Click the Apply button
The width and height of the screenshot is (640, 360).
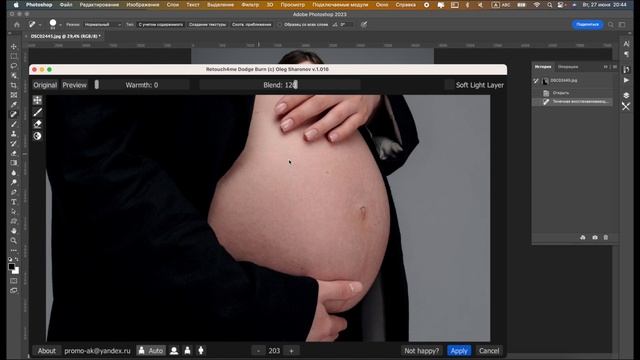(459, 351)
